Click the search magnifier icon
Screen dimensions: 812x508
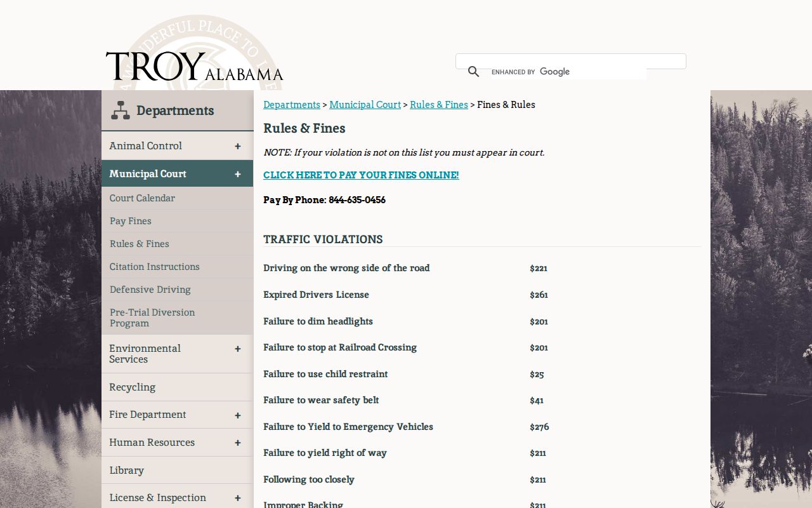(473, 72)
